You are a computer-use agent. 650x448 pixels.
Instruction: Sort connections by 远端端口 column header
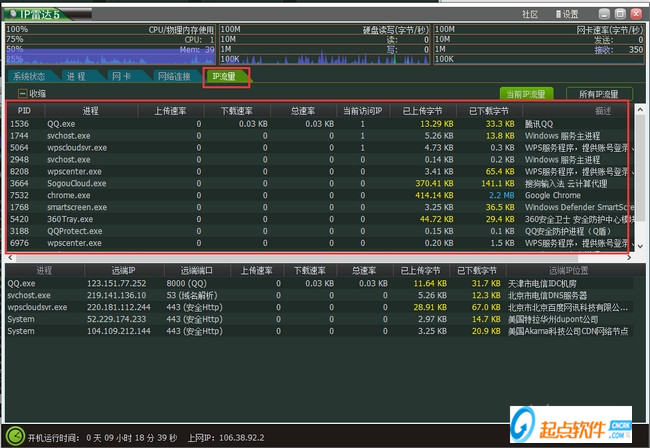(x=197, y=271)
